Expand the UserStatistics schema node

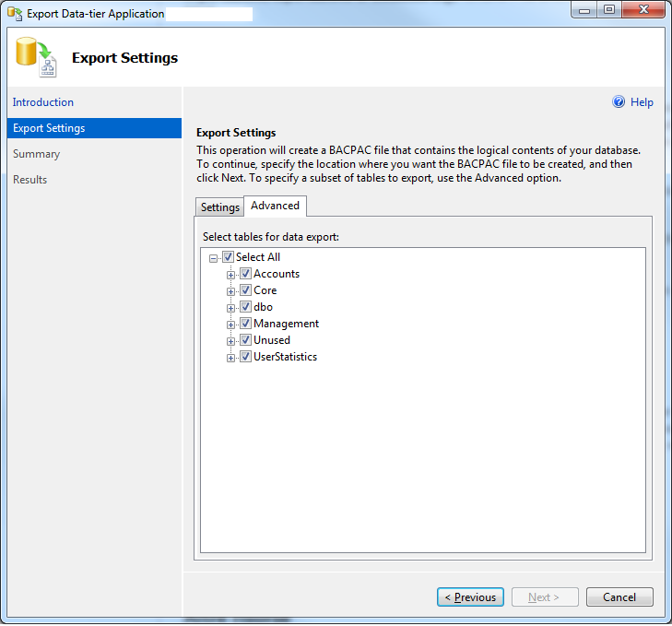(x=231, y=358)
